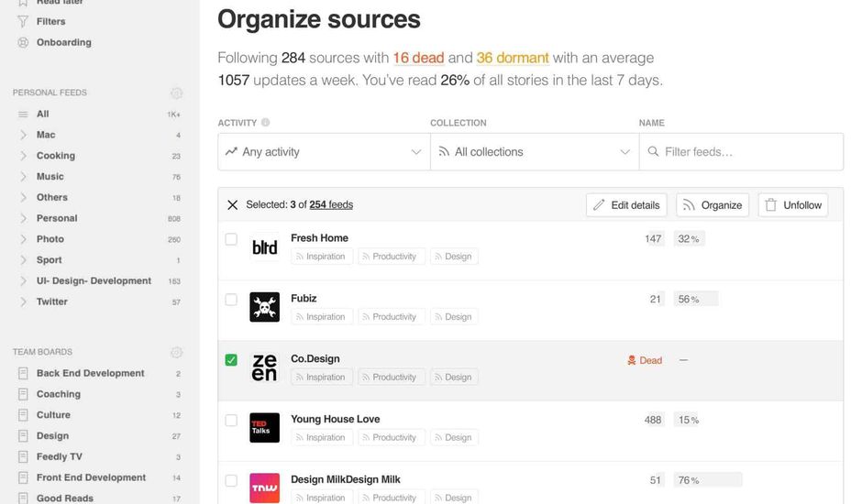Open the All collections dropdown
This screenshot has width=862, height=504.
(x=535, y=152)
